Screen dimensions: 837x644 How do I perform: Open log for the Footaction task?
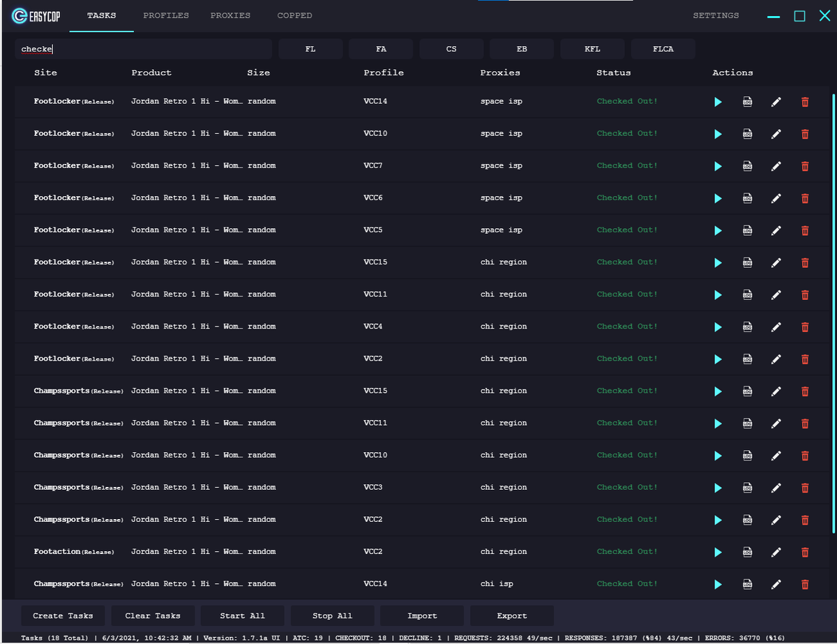pos(747,552)
